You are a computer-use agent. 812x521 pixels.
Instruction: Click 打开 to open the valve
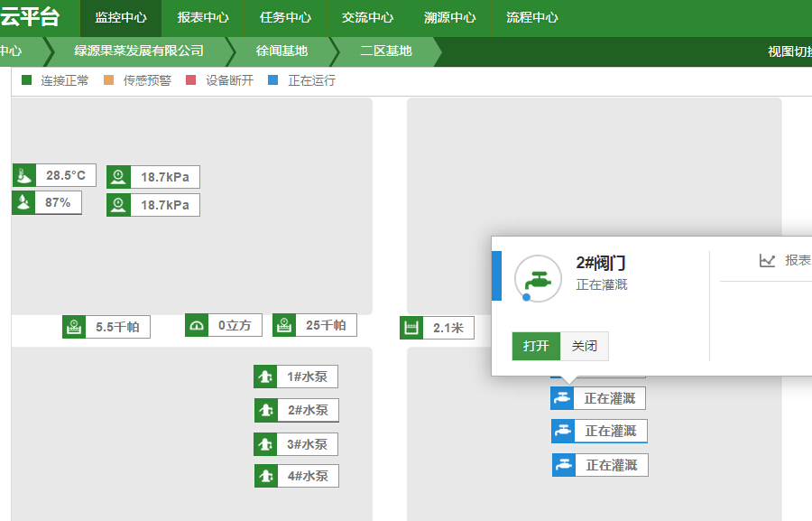535,346
